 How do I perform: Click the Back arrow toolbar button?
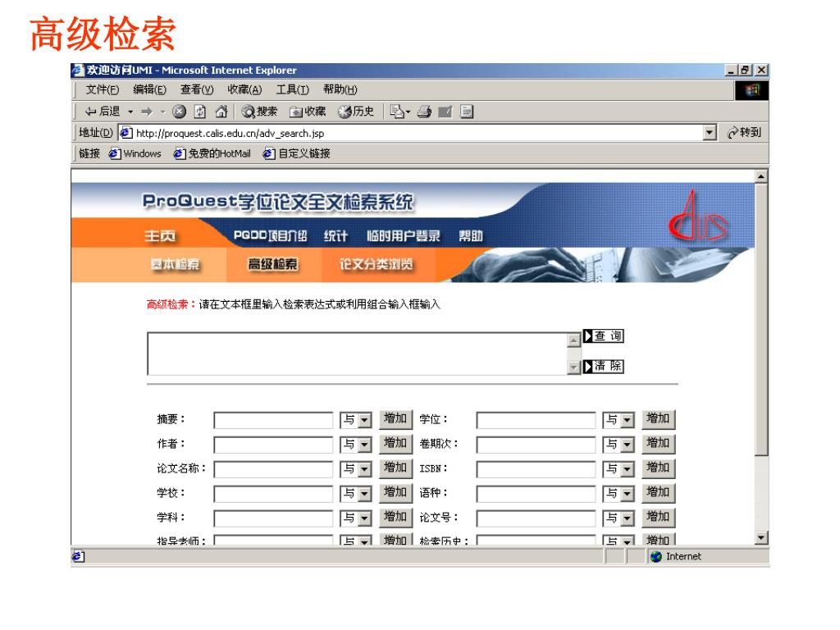click(x=102, y=112)
